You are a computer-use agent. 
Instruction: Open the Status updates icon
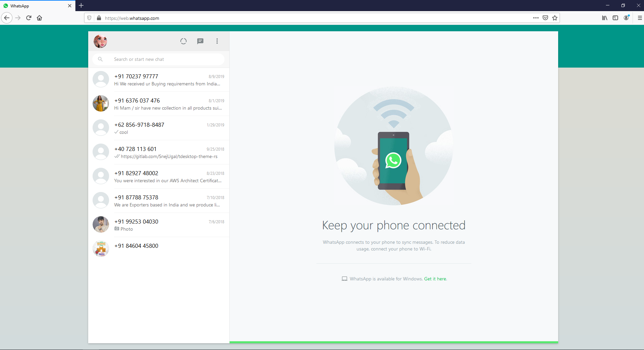183,41
